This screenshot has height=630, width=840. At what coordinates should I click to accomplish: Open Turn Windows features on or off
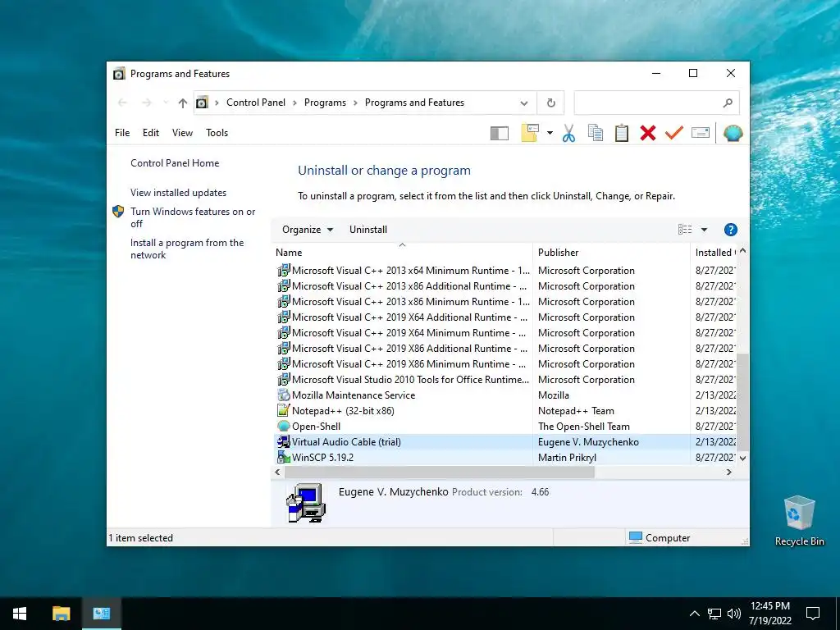click(193, 217)
